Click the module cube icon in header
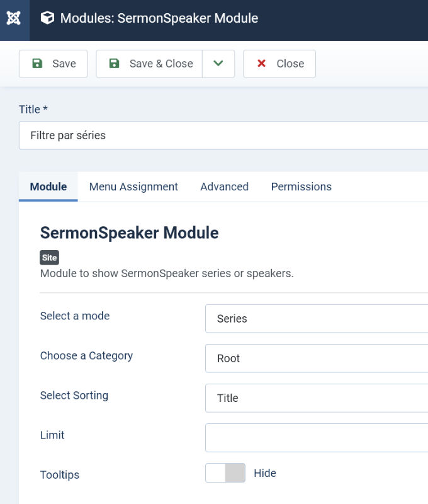Image resolution: width=428 pixels, height=504 pixels. point(47,18)
